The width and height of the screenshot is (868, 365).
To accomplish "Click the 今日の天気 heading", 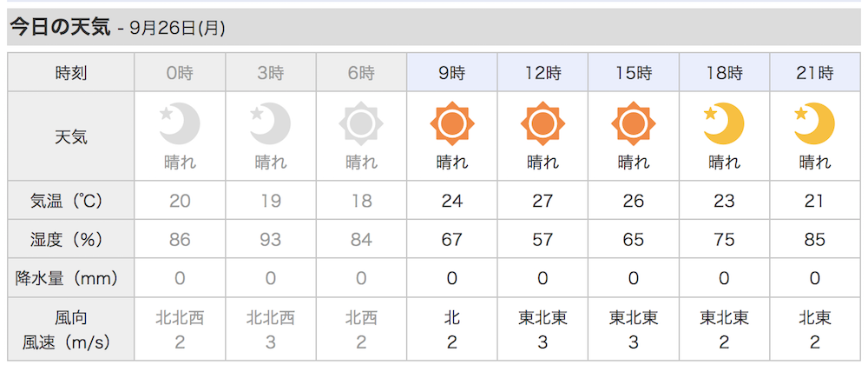I will pos(61,27).
